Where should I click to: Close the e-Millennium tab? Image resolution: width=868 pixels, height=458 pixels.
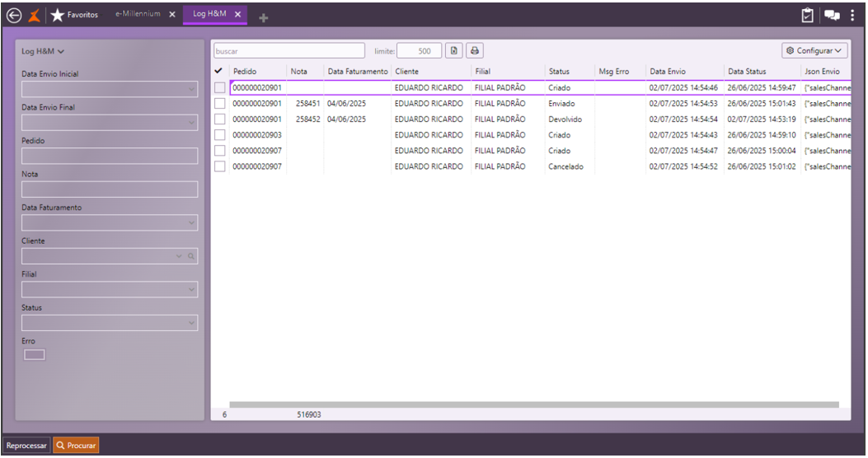point(172,14)
